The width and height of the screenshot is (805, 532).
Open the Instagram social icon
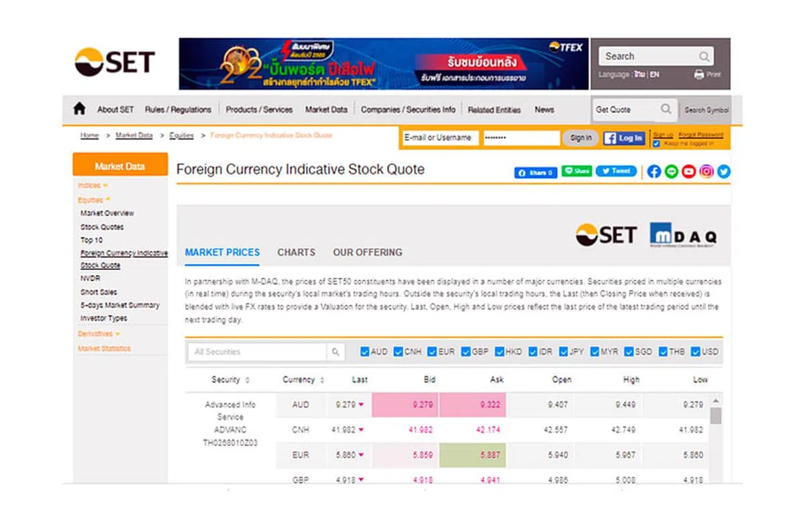click(706, 172)
